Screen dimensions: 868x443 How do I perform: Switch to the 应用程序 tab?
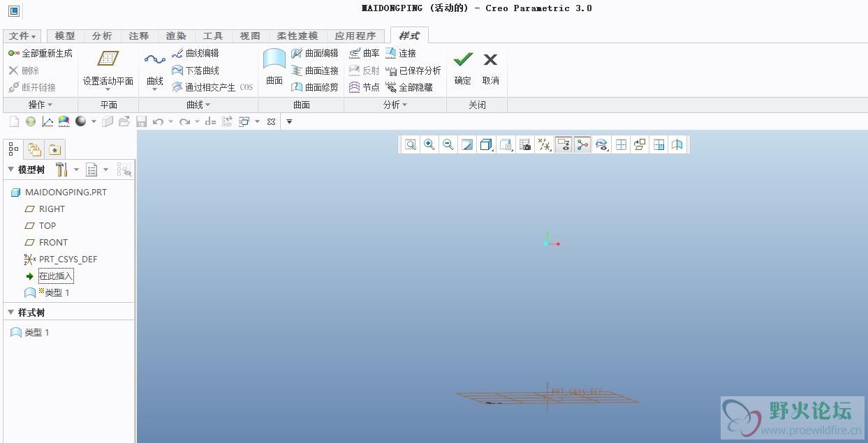point(355,36)
